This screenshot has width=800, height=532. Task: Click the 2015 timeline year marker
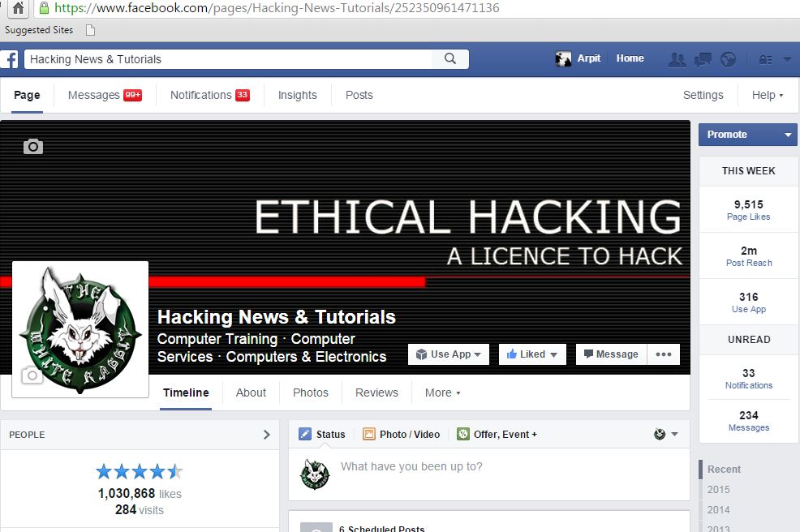point(718,490)
